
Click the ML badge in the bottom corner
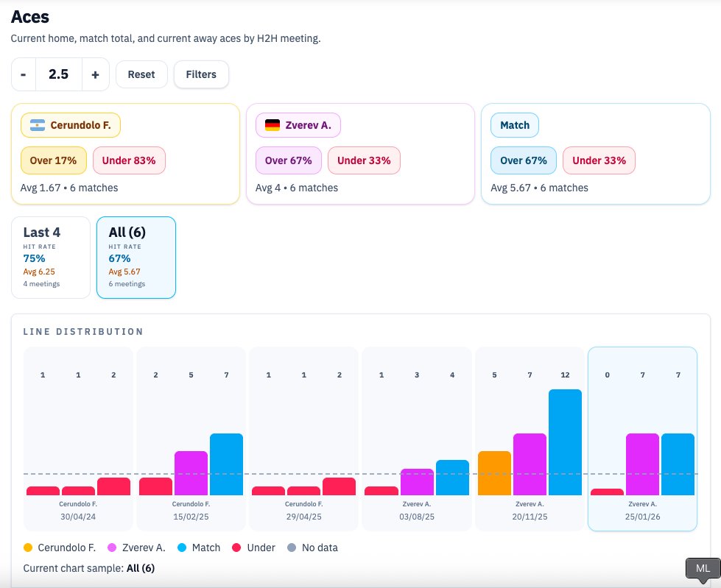pyautogui.click(x=701, y=568)
